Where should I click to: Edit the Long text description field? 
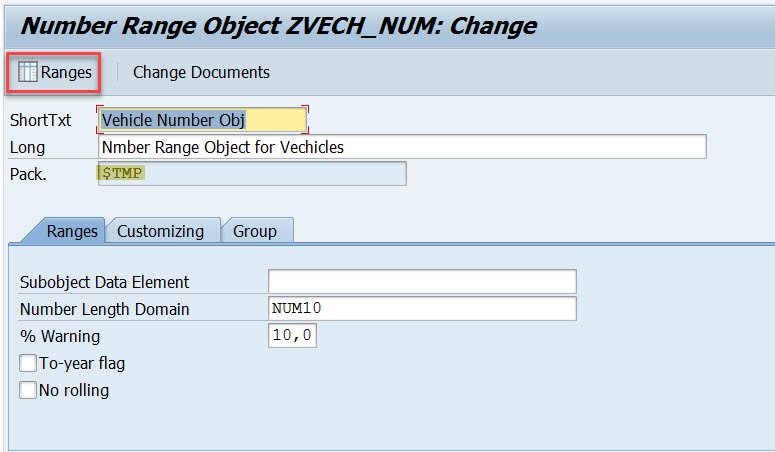click(402, 147)
